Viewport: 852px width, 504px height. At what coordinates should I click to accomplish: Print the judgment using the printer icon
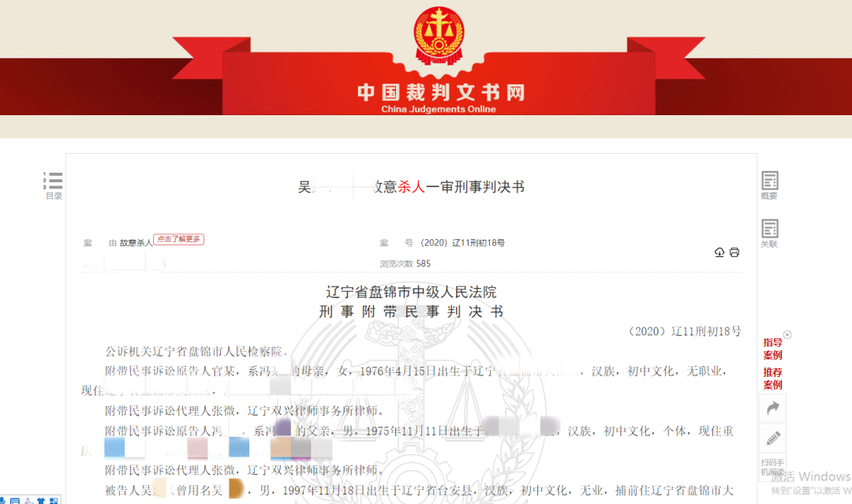(734, 252)
